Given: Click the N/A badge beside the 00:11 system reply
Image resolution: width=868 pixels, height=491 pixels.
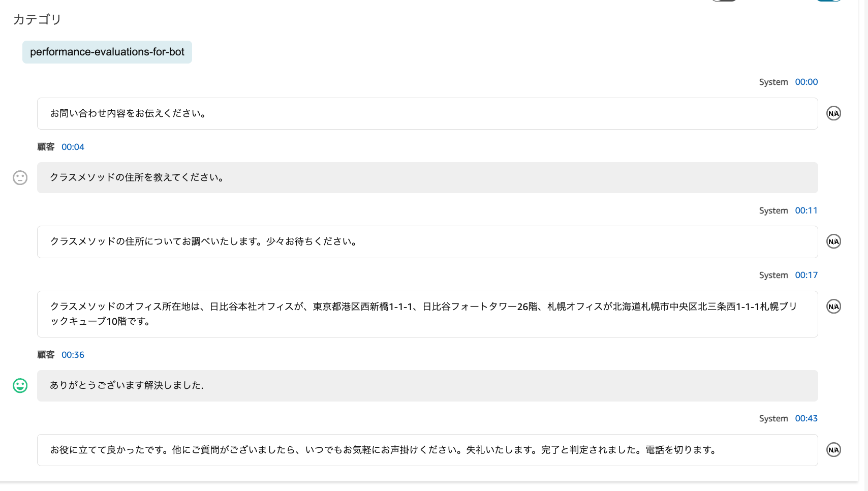Looking at the screenshot, I should pyautogui.click(x=833, y=241).
